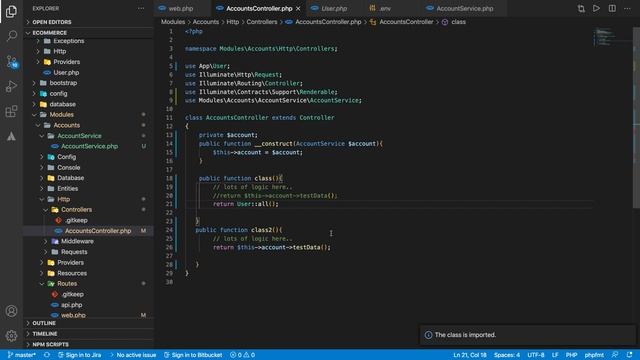The image size is (640, 360).
Task: Open the errors and warnings counter
Action: tap(242, 355)
